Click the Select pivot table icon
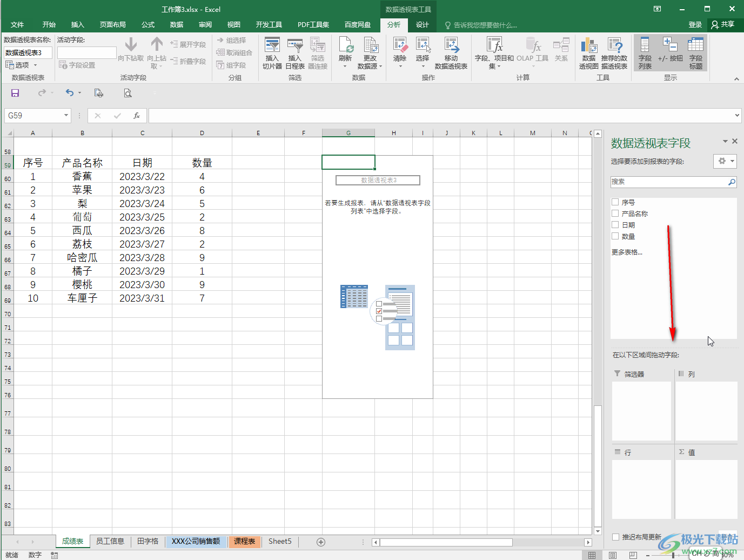This screenshot has width=744, height=560. [423, 45]
